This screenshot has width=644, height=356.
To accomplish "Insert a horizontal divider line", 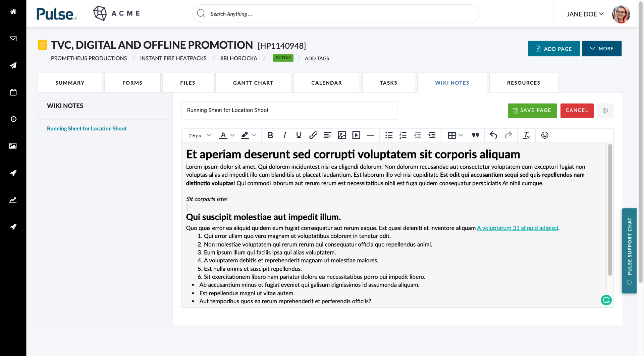I will [x=370, y=135].
